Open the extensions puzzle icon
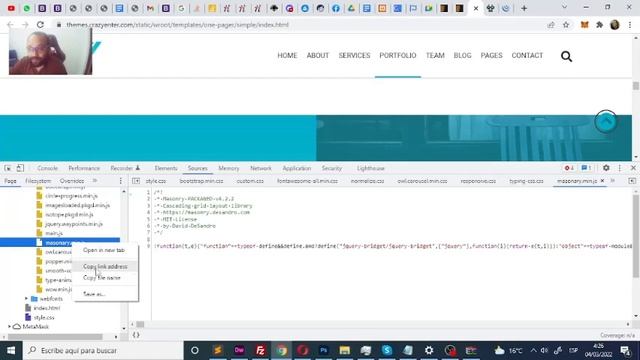 [x=600, y=25]
